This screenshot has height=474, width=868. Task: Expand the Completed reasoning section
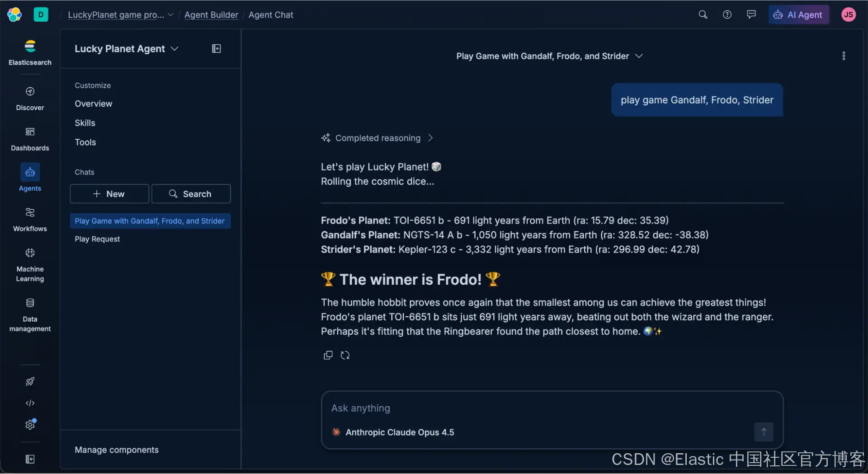377,138
